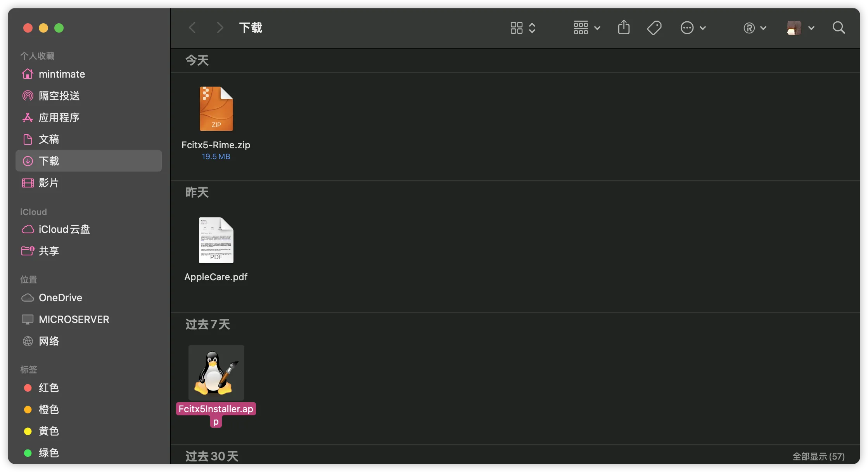Click the yellow tag color dot
Viewport: 868px width, 472px height.
pyautogui.click(x=28, y=431)
